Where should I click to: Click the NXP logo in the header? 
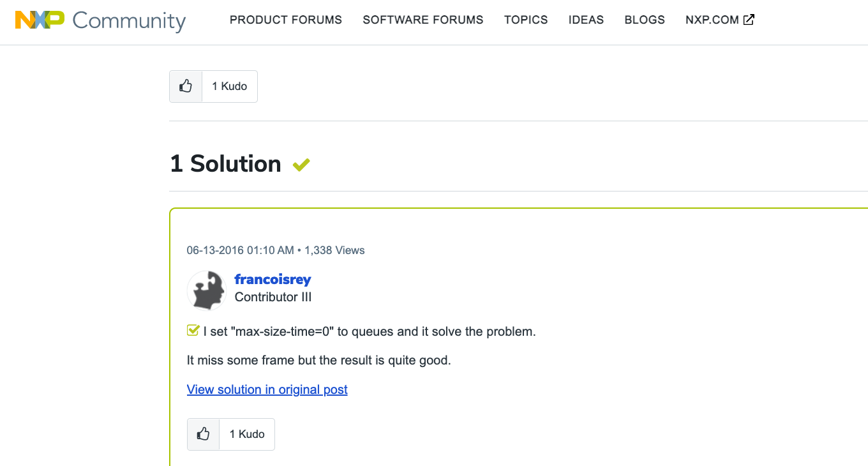[x=40, y=20]
